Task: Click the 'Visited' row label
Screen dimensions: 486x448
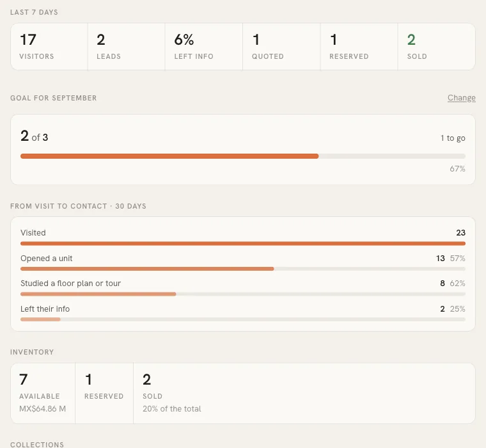Action: coord(33,233)
